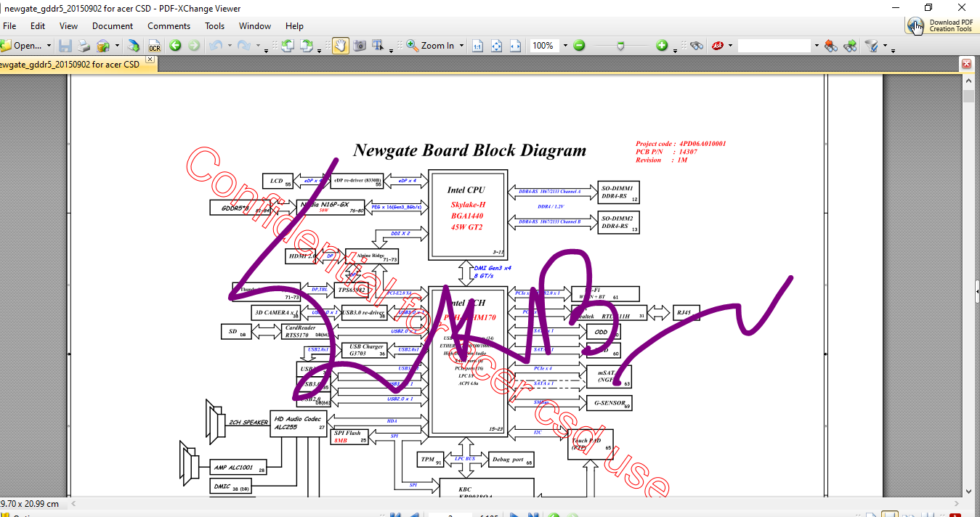Image resolution: width=980 pixels, height=517 pixels.
Task: Expand the search box history dropdown
Action: tap(816, 46)
